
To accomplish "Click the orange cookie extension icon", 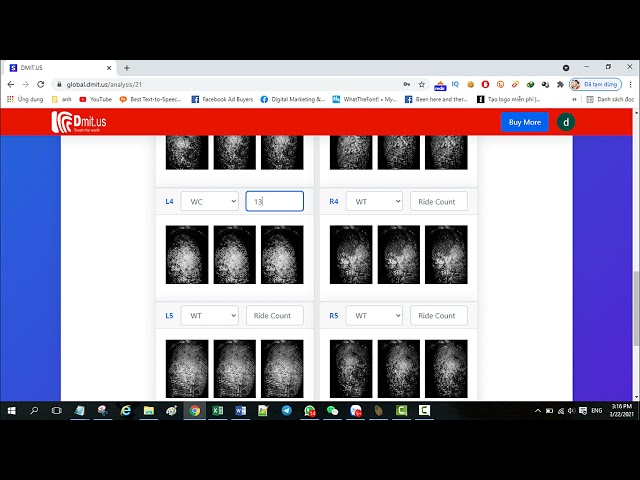I will click(471, 84).
